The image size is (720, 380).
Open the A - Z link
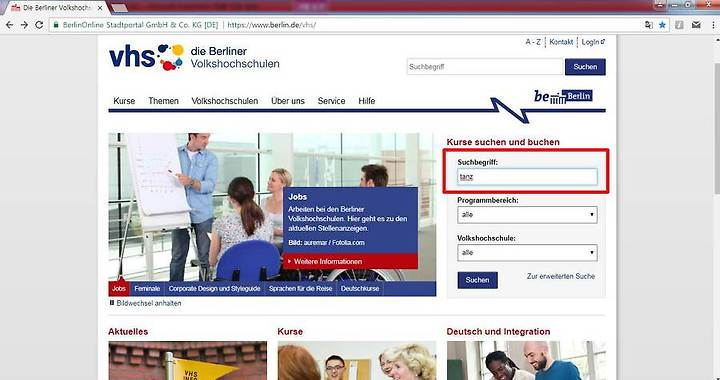pyautogui.click(x=533, y=42)
